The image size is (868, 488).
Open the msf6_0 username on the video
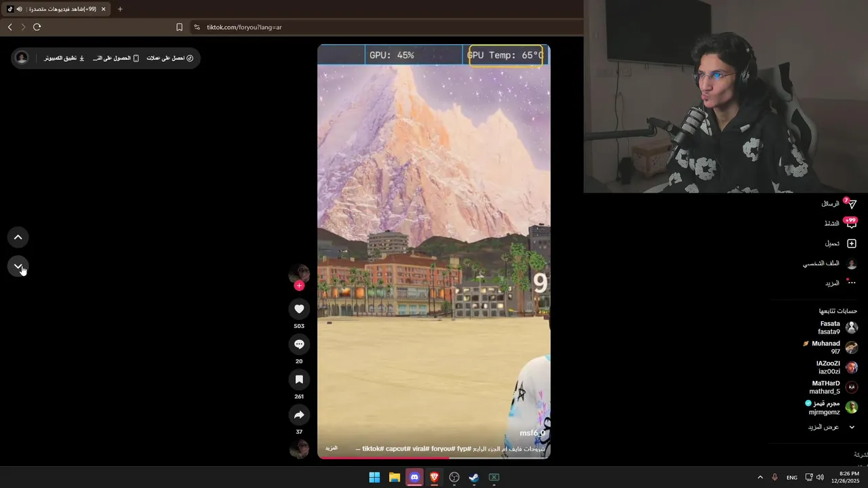(532, 433)
